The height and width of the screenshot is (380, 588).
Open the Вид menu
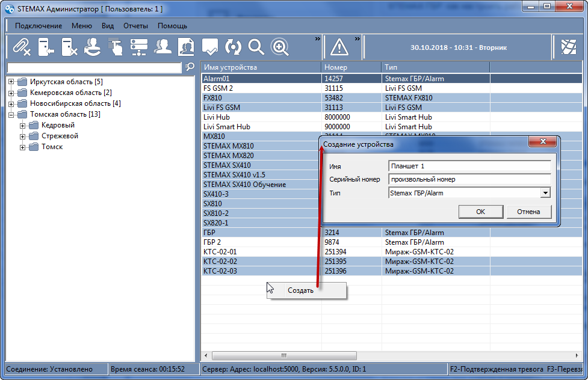pyautogui.click(x=108, y=26)
